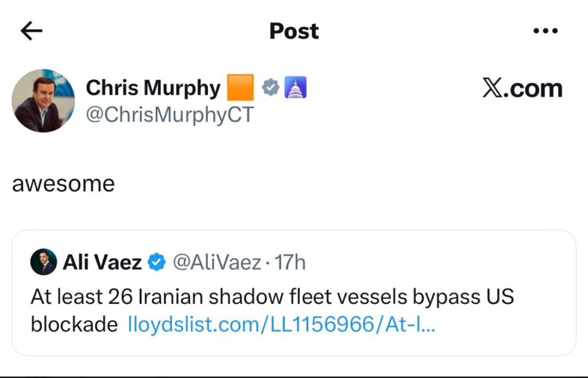Open Chris Murphy's profile picture
The height and width of the screenshot is (378, 588).
[43, 101]
